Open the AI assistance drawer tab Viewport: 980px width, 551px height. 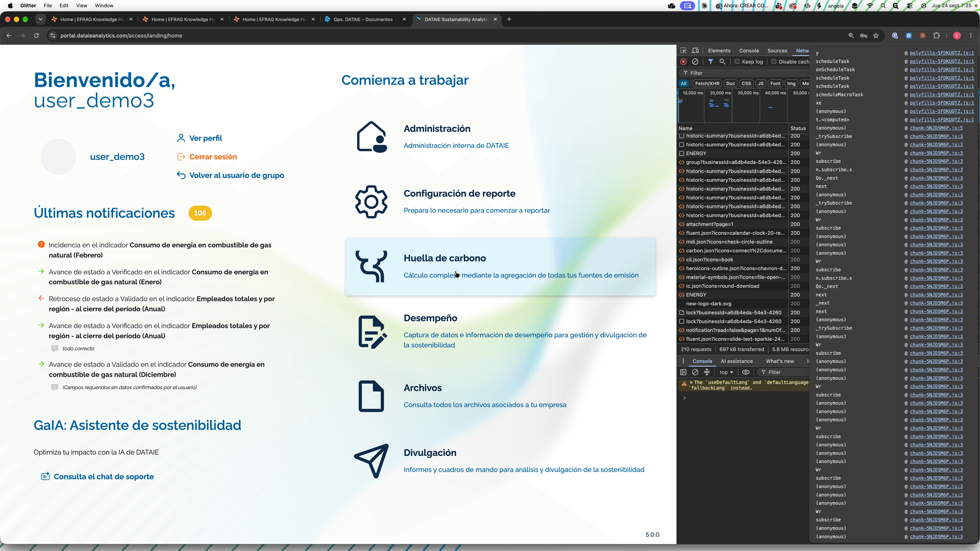[x=737, y=361]
